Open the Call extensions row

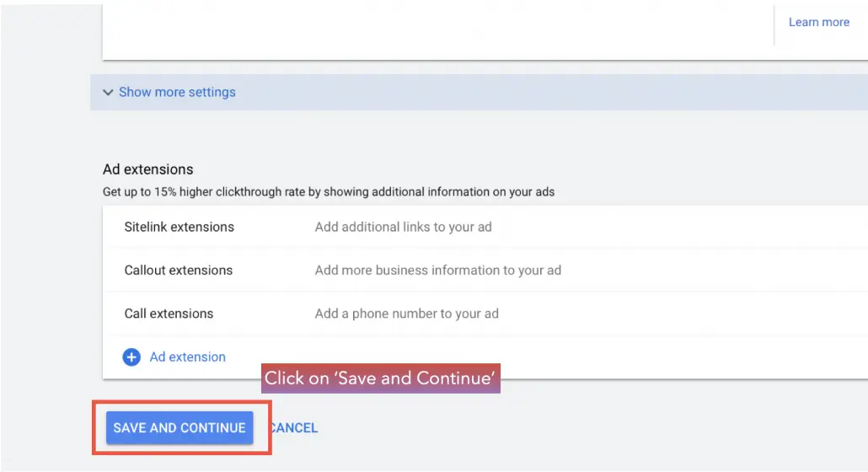click(x=485, y=314)
